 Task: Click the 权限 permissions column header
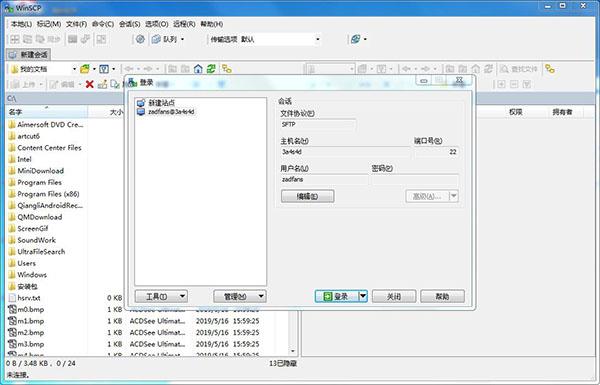click(x=515, y=112)
